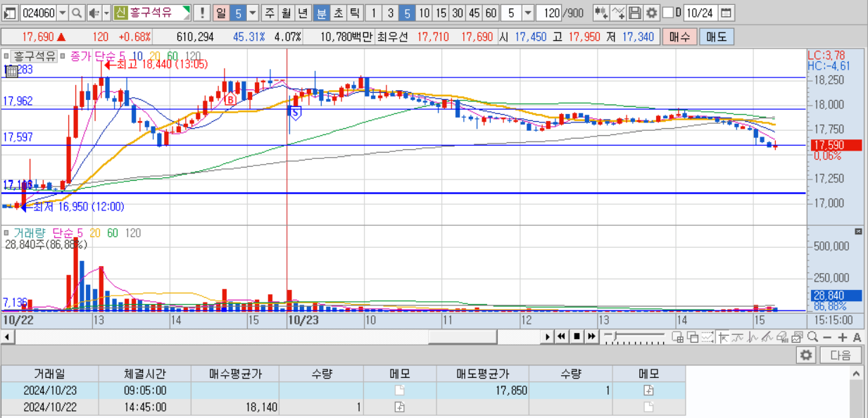Click the 다음 (next) button
The image size is (868, 418).
tap(841, 355)
